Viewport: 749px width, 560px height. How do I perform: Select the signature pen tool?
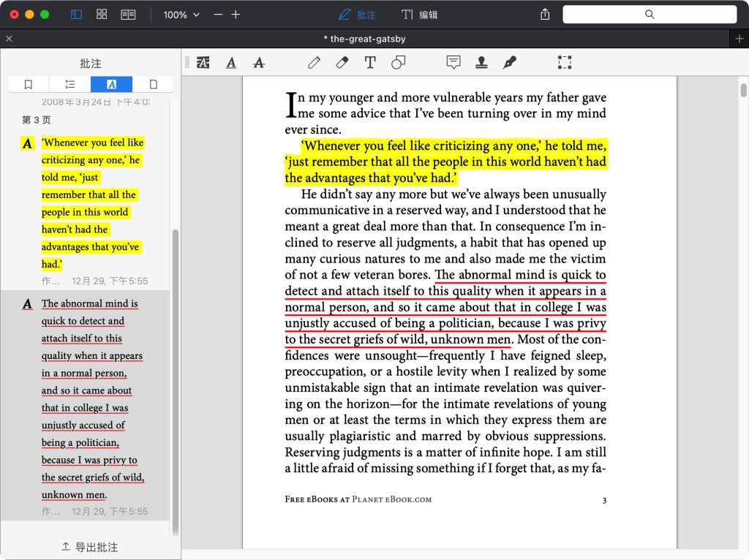(x=509, y=63)
